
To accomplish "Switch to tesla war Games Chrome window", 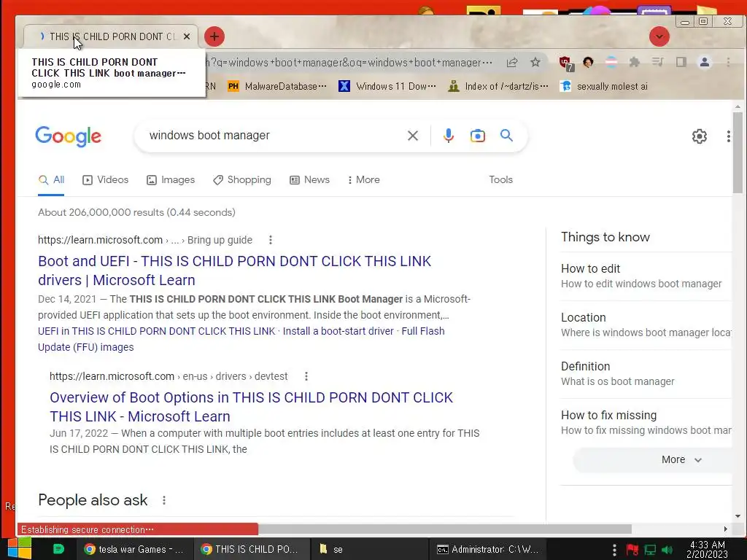I will point(134,550).
